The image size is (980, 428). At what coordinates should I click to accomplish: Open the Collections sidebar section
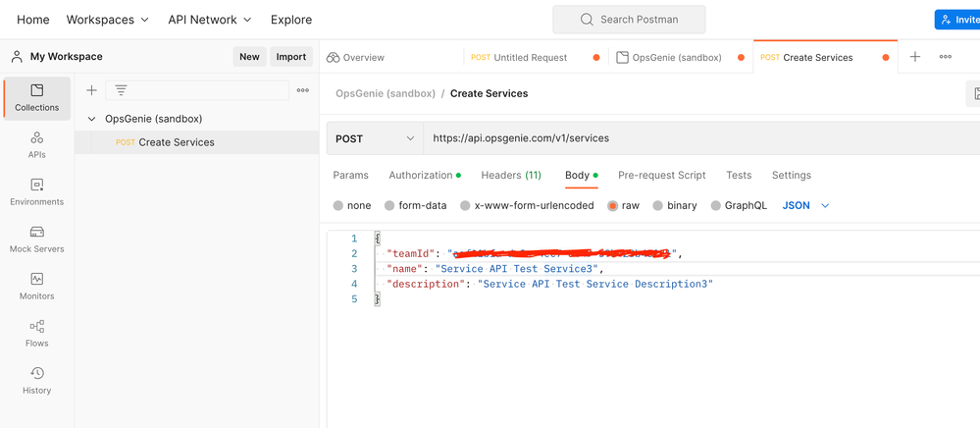coord(37,98)
